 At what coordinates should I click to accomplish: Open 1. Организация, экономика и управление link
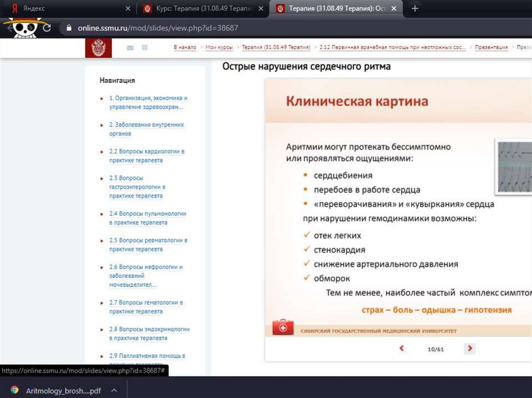click(148, 102)
